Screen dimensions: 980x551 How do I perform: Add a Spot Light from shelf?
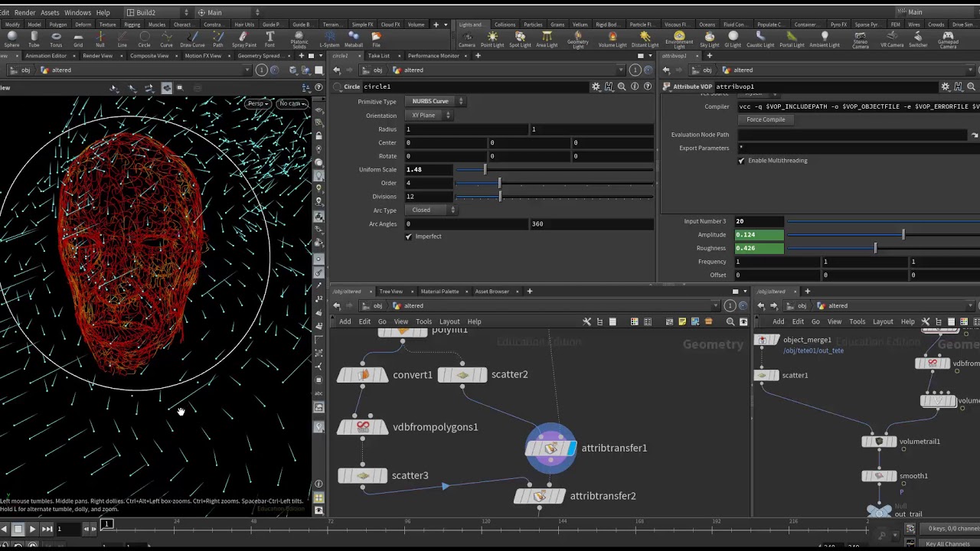(x=520, y=39)
